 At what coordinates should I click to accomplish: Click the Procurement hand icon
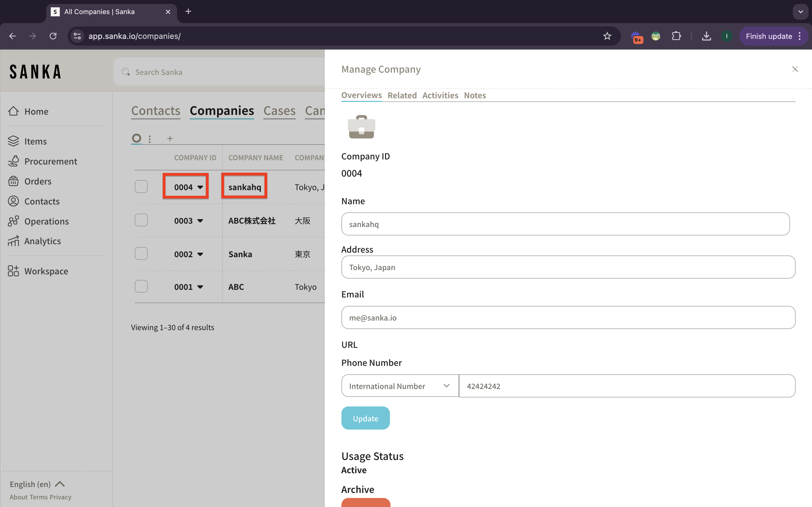[14, 161]
